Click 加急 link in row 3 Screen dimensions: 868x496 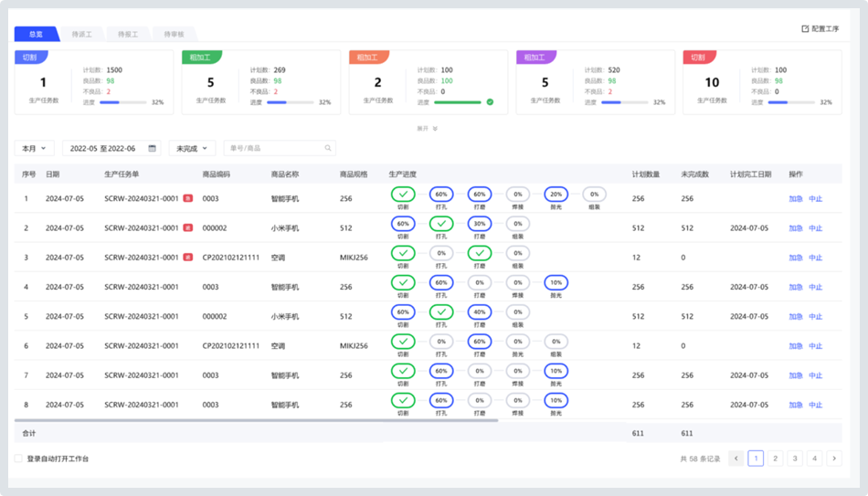click(x=796, y=258)
